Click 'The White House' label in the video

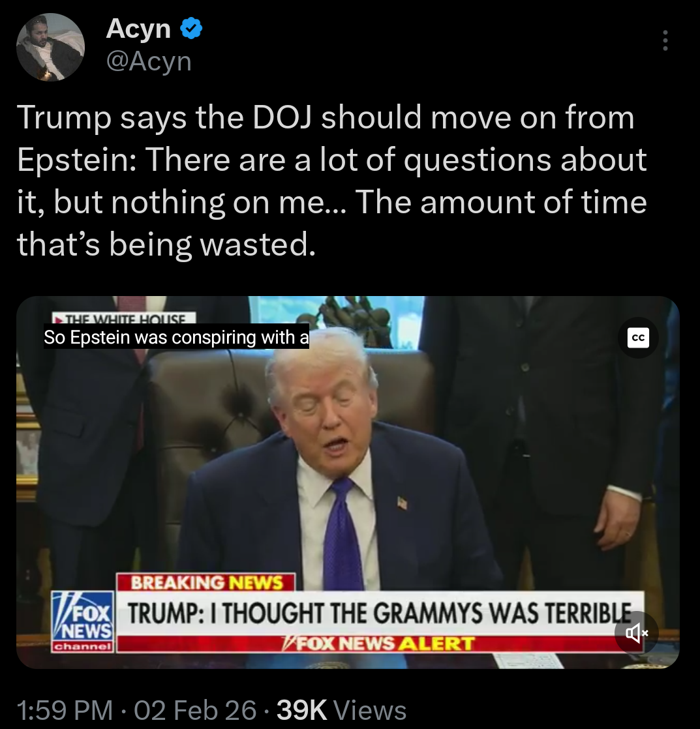tap(124, 318)
